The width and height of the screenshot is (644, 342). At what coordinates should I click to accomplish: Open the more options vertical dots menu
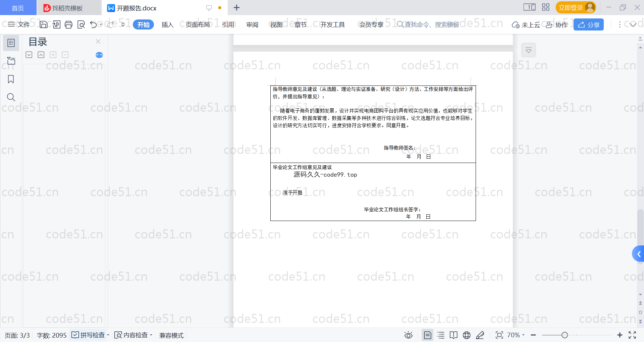click(620, 24)
